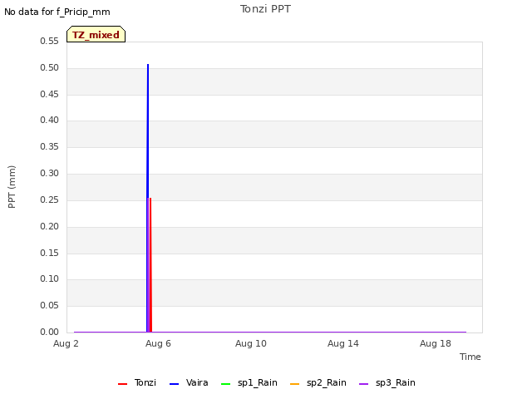Click the Tonzi PPT chart title
532x399 pixels.
(265, 9)
